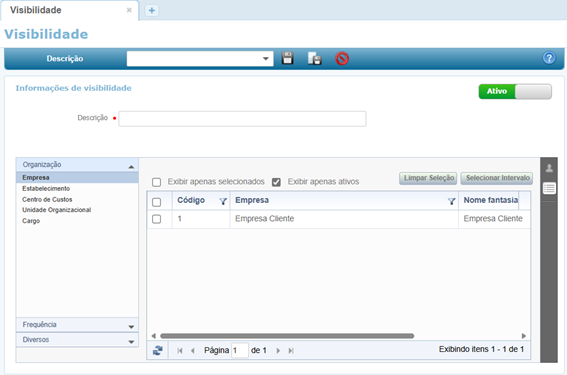Click the Limpar Seleção button
The image size is (567, 375).
[428, 178]
